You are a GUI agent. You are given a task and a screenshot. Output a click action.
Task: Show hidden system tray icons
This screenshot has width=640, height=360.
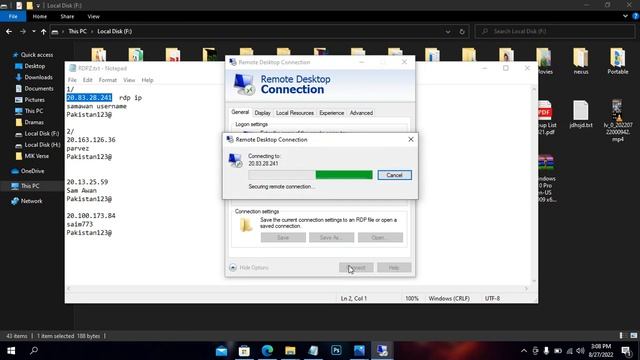tap(524, 351)
